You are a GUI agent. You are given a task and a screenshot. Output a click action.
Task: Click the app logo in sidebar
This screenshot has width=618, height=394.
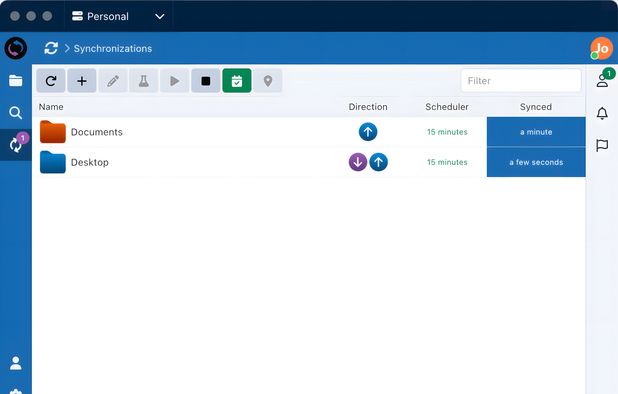tap(16, 48)
